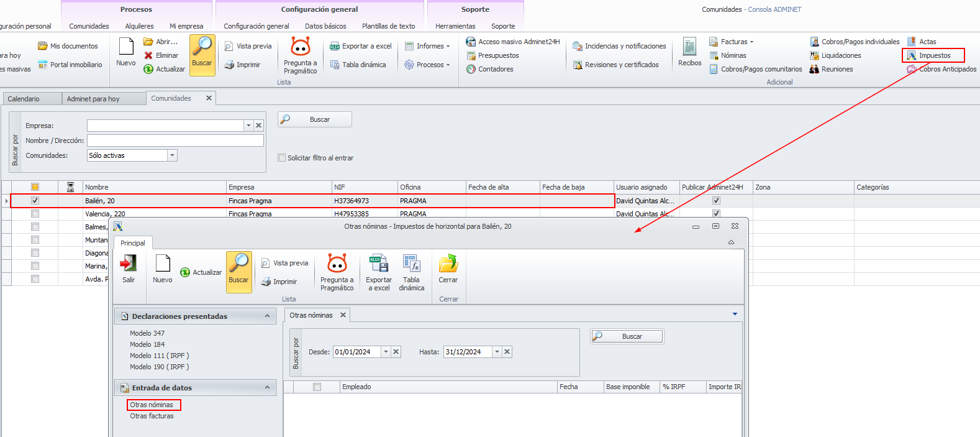The width and height of the screenshot is (980, 437).
Task: Open Pregunta a Pragmático in main ribbon
Action: point(301,56)
